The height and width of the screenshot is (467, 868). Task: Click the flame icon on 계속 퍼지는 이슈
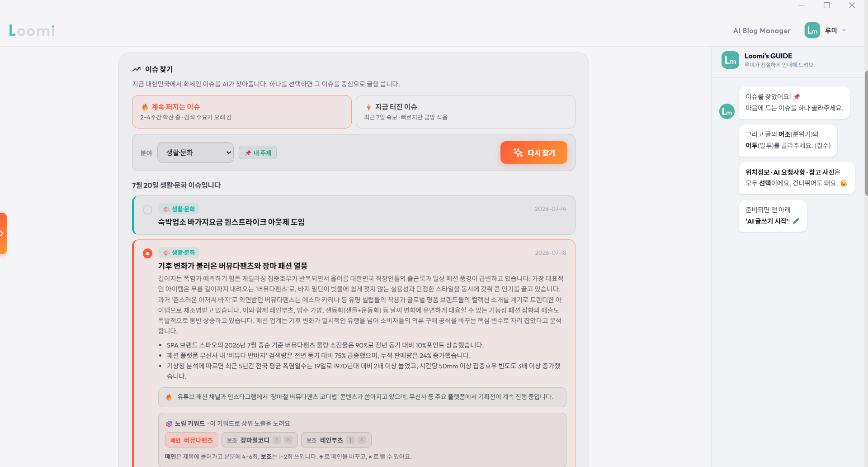coord(145,107)
